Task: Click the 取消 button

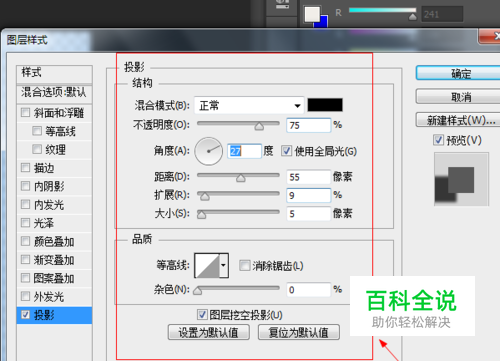Action: click(x=459, y=97)
